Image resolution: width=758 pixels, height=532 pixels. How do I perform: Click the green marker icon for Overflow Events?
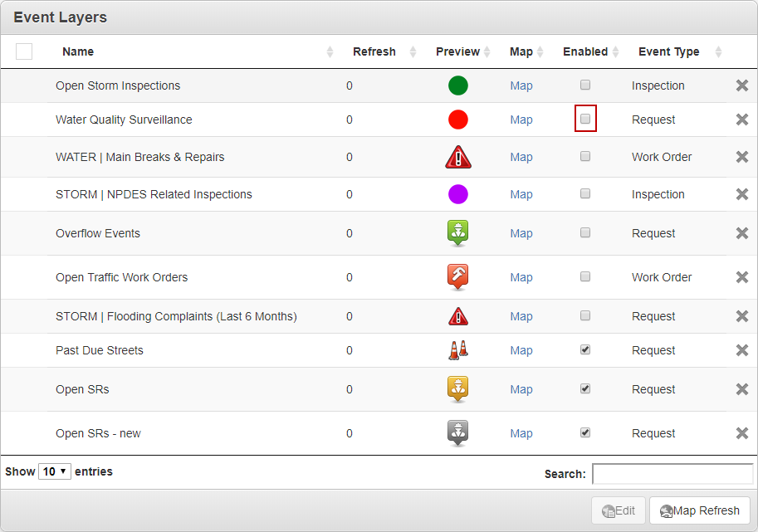coord(458,233)
